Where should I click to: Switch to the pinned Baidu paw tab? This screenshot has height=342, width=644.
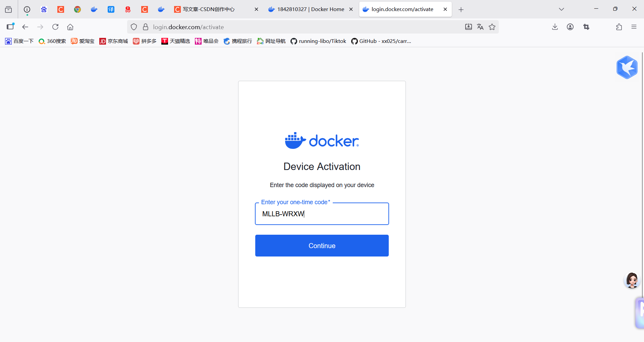pyautogui.click(x=44, y=9)
